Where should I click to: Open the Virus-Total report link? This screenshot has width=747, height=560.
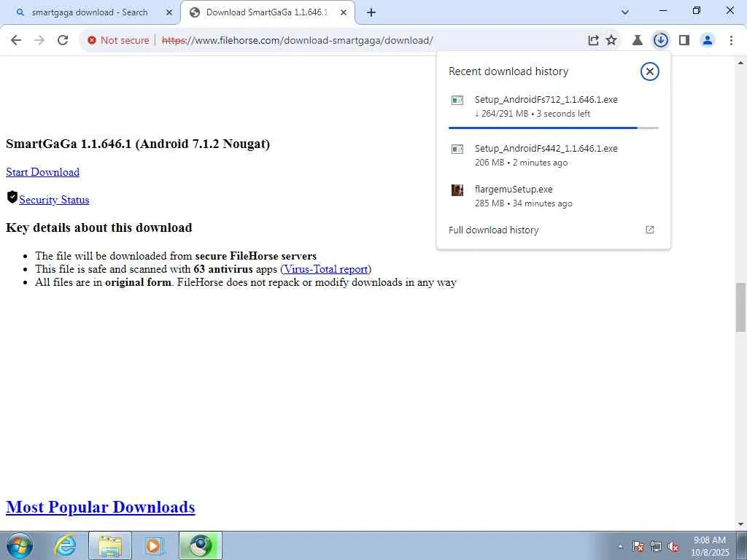(326, 269)
